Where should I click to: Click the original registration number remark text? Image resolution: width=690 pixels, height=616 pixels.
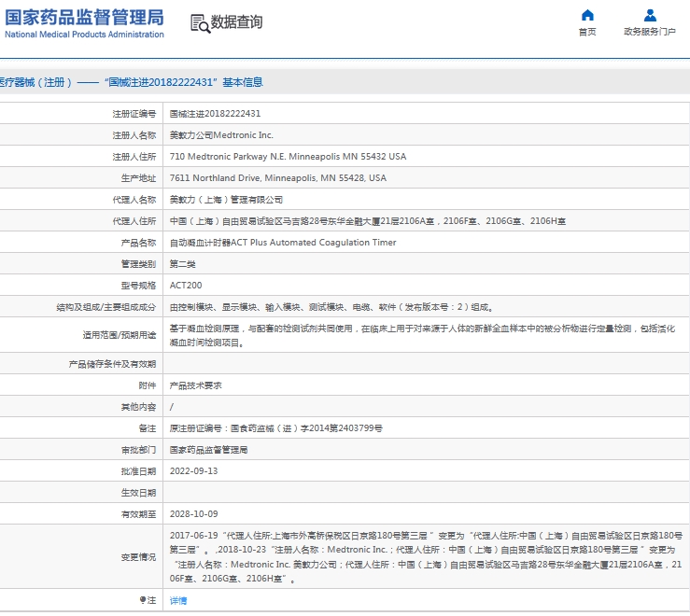[x=276, y=428]
